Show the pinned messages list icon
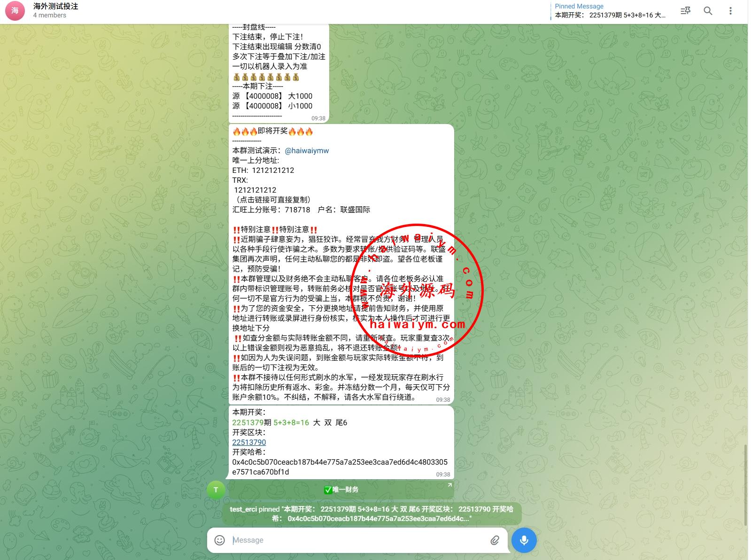The height and width of the screenshot is (560, 751). [x=685, y=11]
